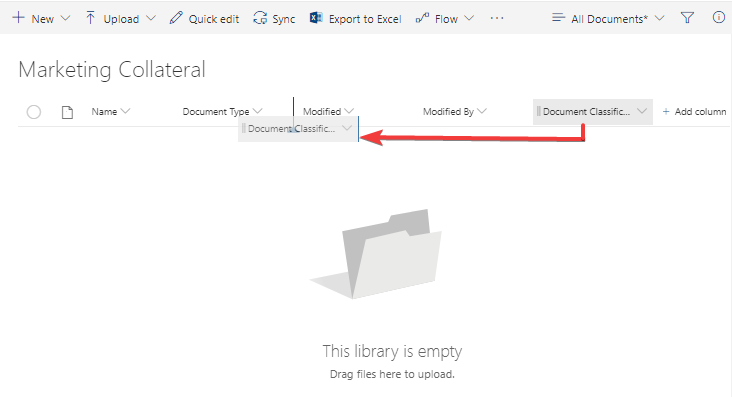This screenshot has height=397, width=732.
Task: Click the drag handle on rightmost column
Action: coord(538,111)
